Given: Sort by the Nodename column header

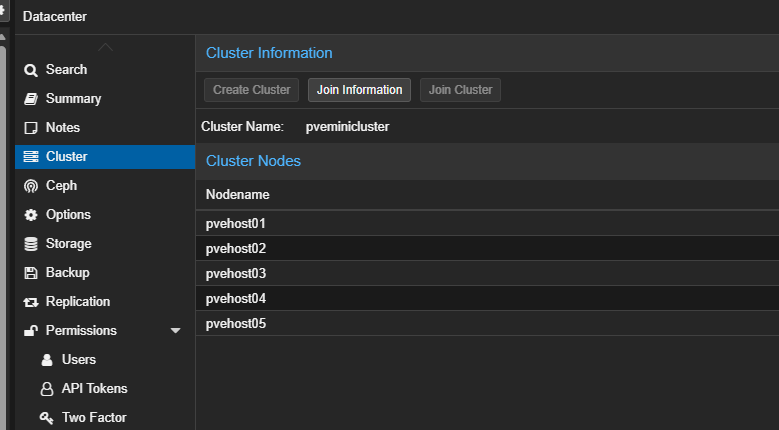Looking at the screenshot, I should 237,194.
